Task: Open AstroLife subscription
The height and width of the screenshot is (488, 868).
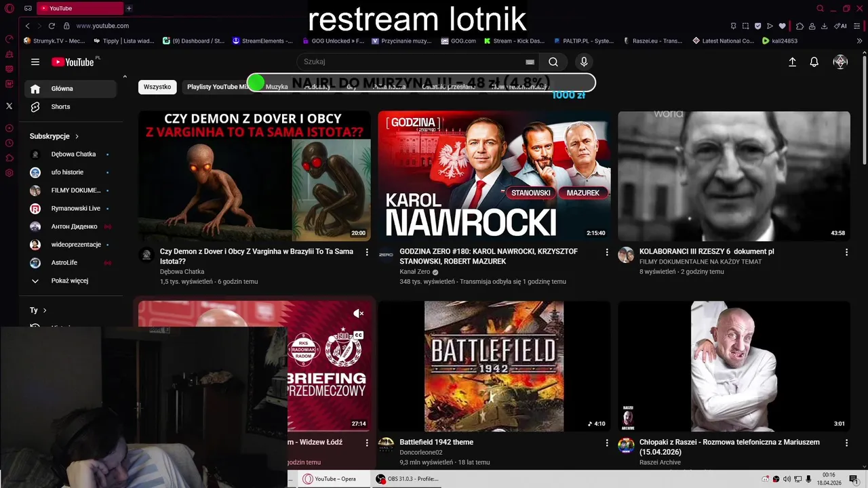Action: tap(70, 262)
